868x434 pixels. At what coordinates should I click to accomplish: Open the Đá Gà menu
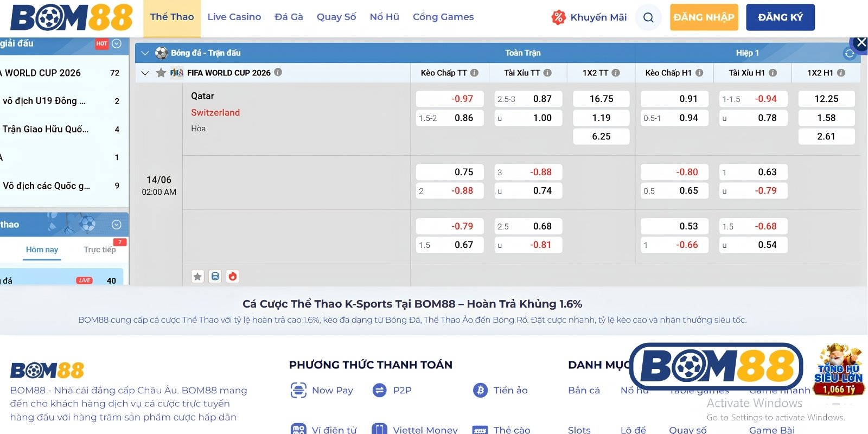[289, 17]
